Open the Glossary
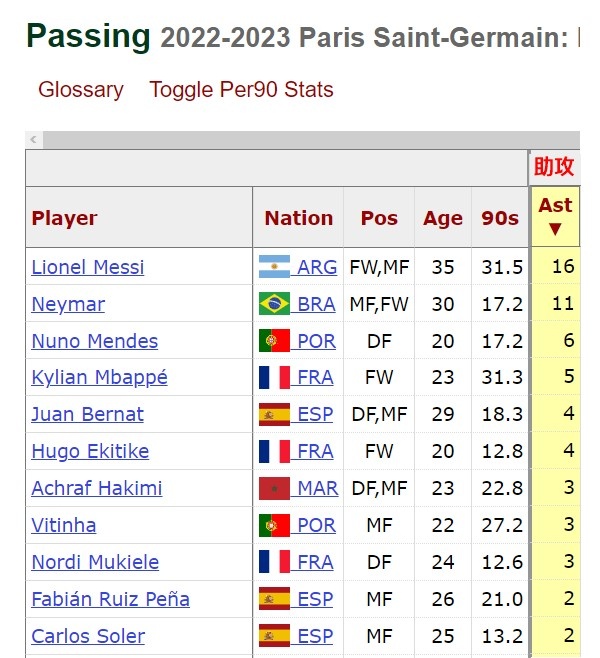The height and width of the screenshot is (658, 600). tap(81, 89)
